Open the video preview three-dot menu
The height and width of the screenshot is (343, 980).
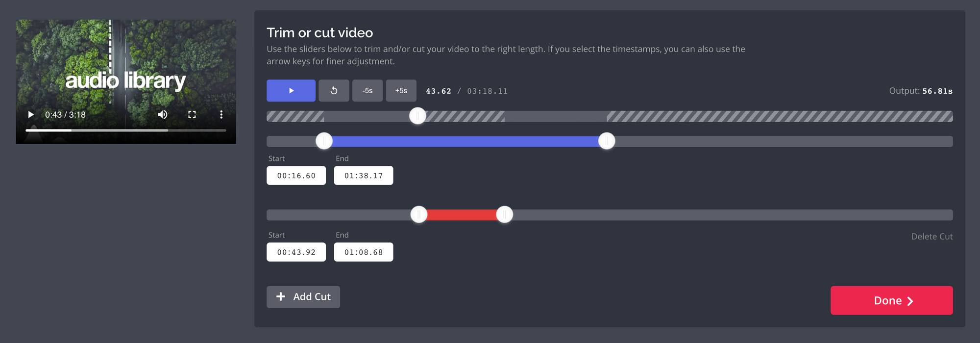click(221, 115)
